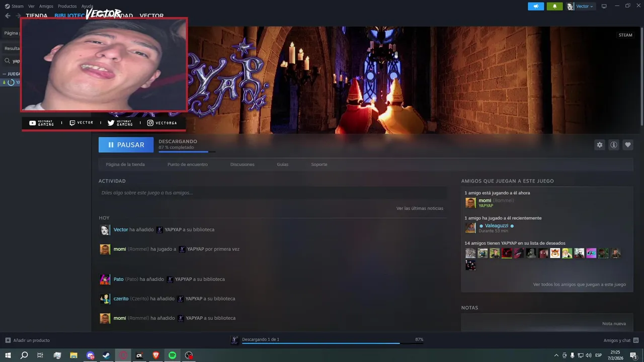644x362 pixels.
Task: Go back with the navigation arrow
Action: point(8,16)
